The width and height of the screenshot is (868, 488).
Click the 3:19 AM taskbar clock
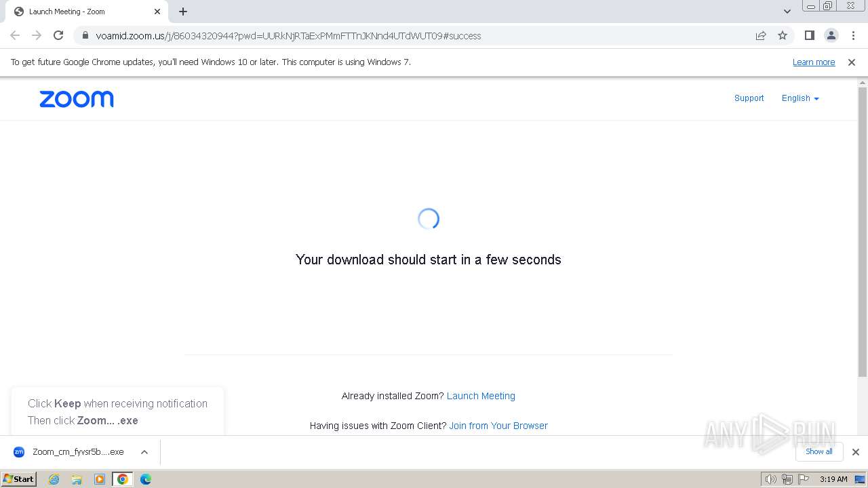click(x=833, y=479)
